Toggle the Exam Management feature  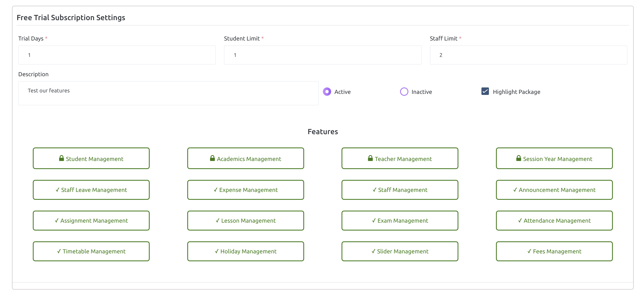[x=399, y=221]
